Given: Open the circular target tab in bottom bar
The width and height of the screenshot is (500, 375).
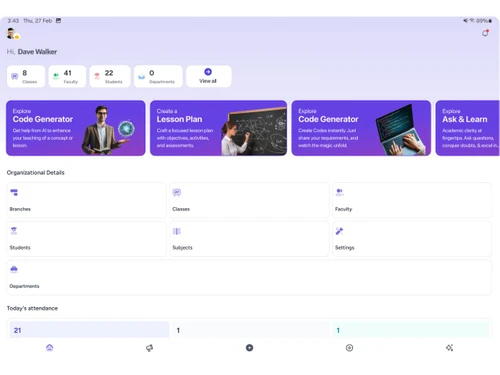Looking at the screenshot, I should tap(349, 348).
